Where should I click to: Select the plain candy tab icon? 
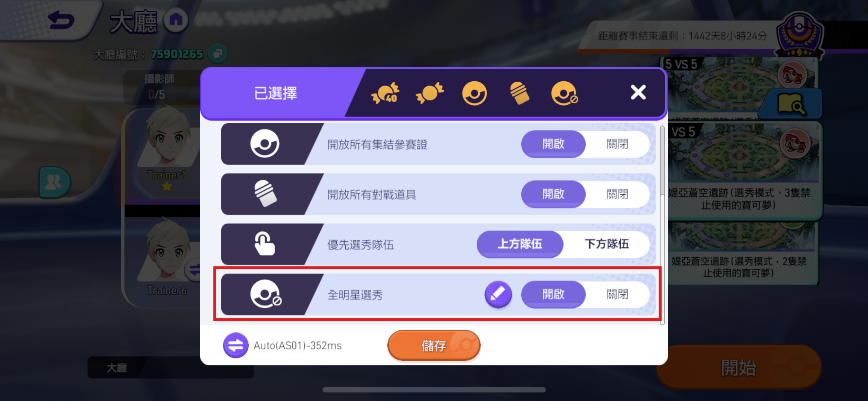pyautogui.click(x=430, y=93)
